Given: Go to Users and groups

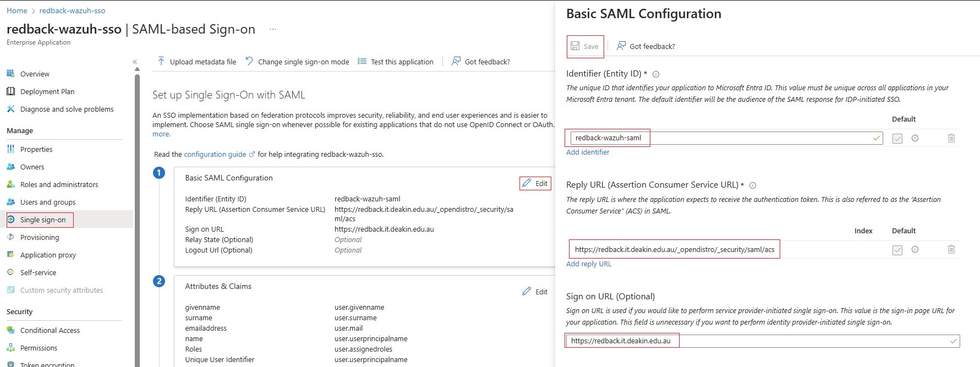Looking at the screenshot, I should 47,202.
